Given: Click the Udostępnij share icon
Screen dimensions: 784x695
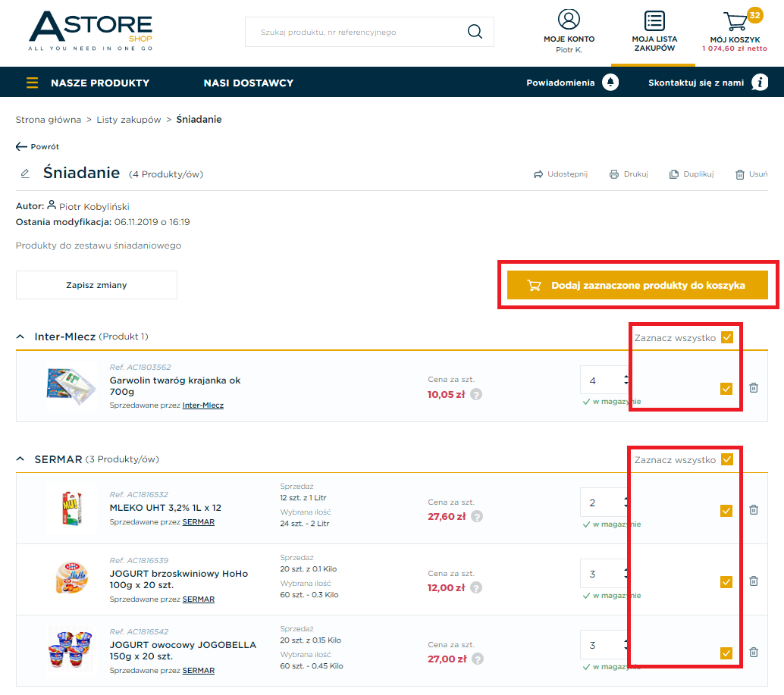Looking at the screenshot, I should click(538, 174).
